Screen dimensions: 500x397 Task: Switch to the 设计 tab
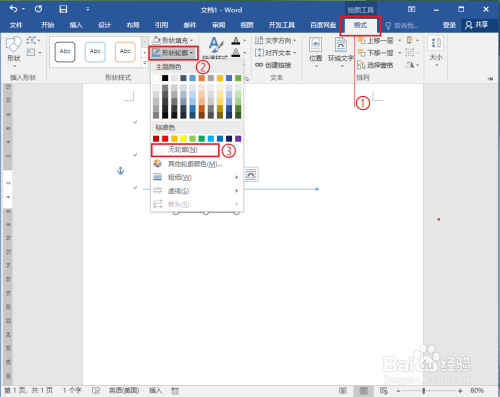coord(104,25)
